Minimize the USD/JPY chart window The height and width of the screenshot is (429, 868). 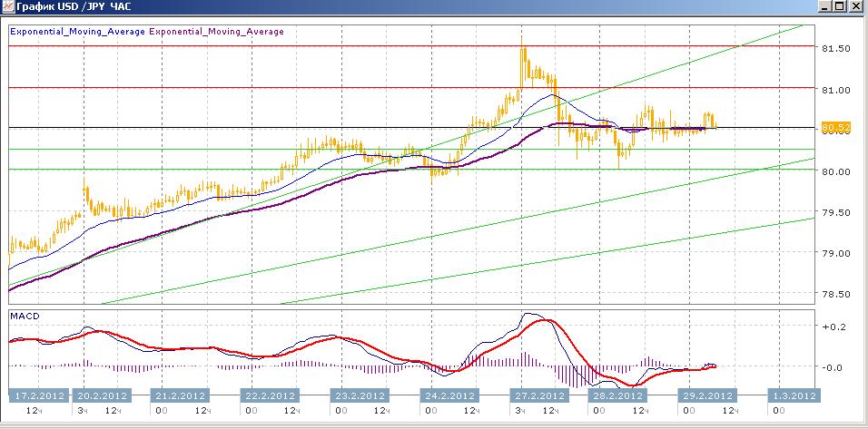(824, 6)
